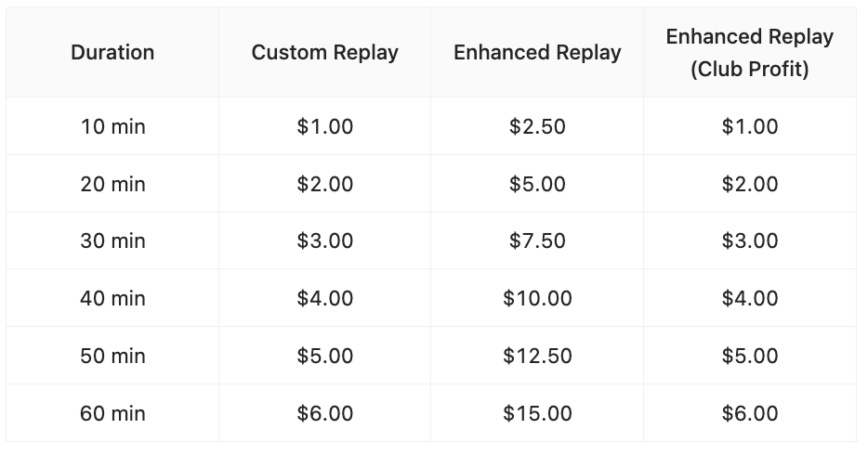Click the $10.00 Enhanced Replay price
Screen dimensions: 868x455
[x=537, y=299]
